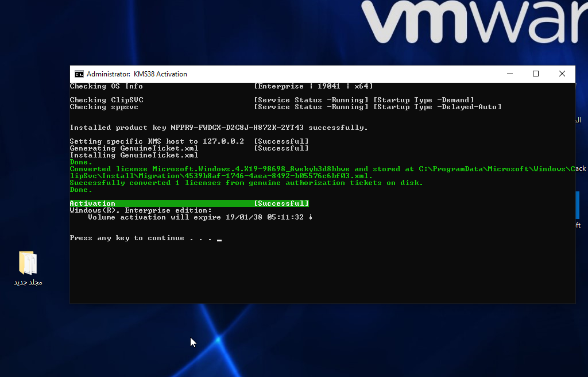The height and width of the screenshot is (377, 588).
Task: Click 'Successfully converted 1 licenses' line
Action: tap(246, 183)
